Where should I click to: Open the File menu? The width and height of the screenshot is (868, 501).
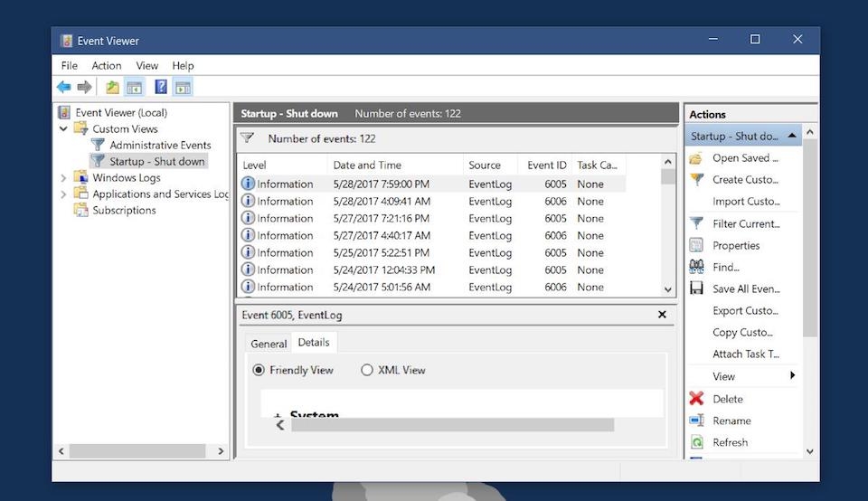[70, 65]
